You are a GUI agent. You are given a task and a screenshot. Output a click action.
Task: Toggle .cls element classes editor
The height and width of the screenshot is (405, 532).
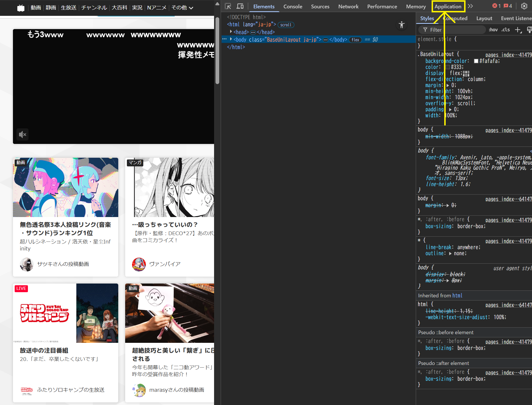coord(506,30)
